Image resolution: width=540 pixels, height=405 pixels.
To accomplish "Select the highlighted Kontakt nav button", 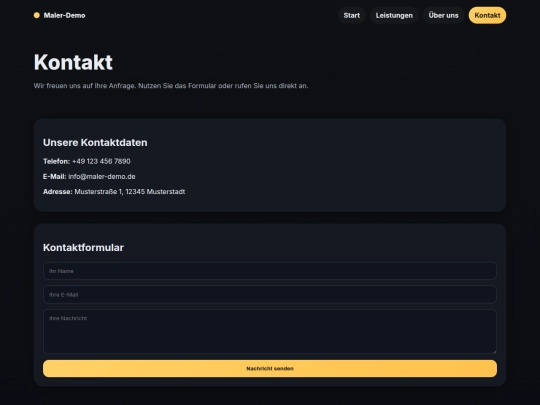I will (x=487, y=15).
